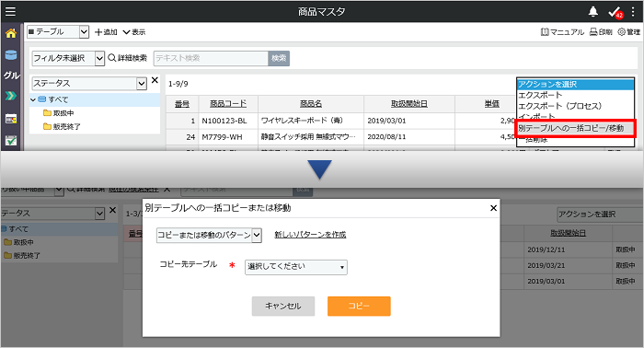This screenshot has height=348, width=644.
Task: Select アクションを選択 option in list
Action: [x=575, y=84]
